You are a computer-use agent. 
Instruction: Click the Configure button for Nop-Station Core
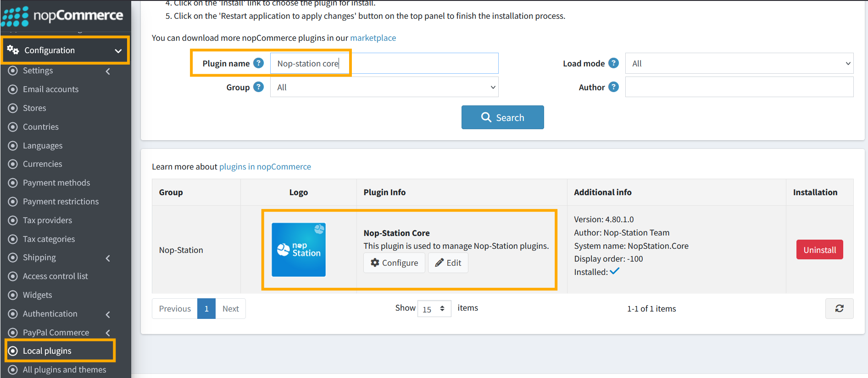(x=395, y=263)
